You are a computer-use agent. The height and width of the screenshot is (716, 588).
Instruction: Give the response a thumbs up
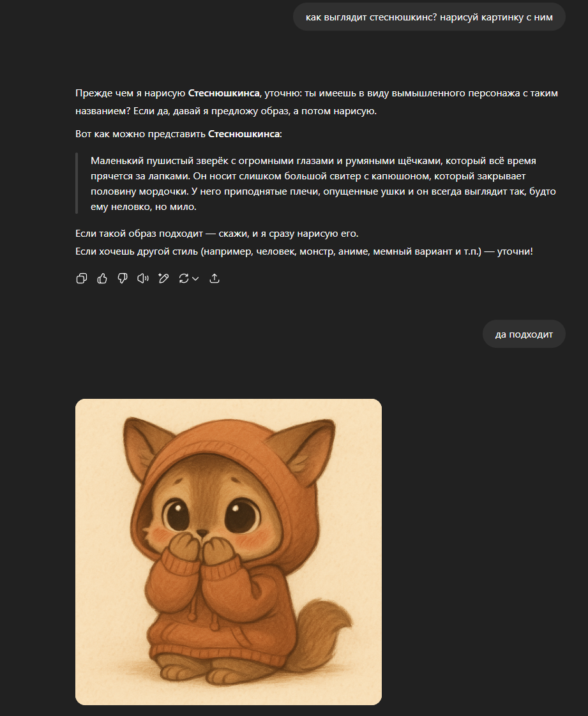[x=102, y=278]
